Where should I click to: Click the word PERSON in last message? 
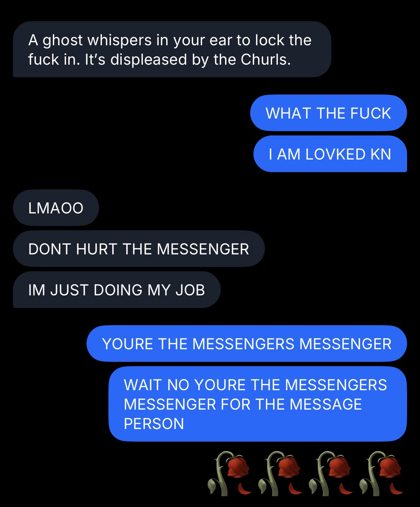(x=154, y=424)
